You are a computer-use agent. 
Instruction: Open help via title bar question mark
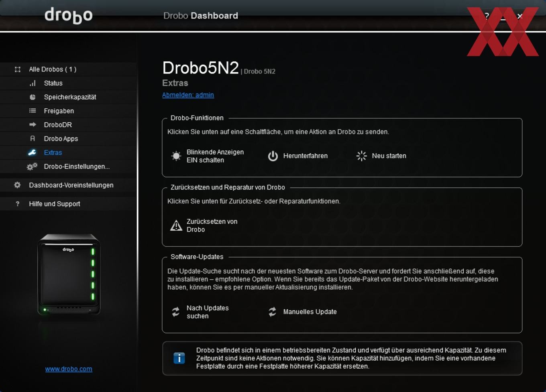[487, 16]
